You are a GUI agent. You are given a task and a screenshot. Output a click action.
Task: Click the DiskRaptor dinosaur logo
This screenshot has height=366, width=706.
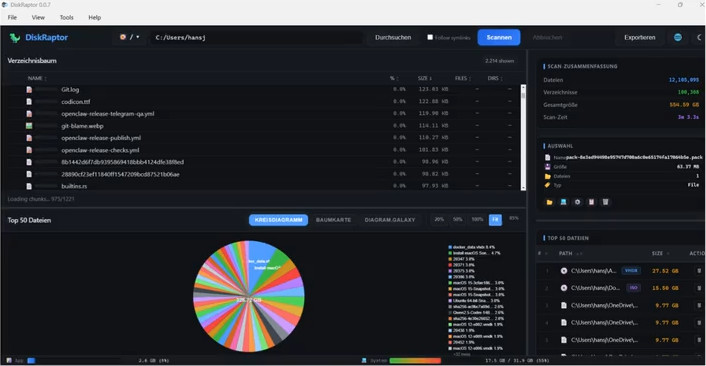(x=15, y=38)
